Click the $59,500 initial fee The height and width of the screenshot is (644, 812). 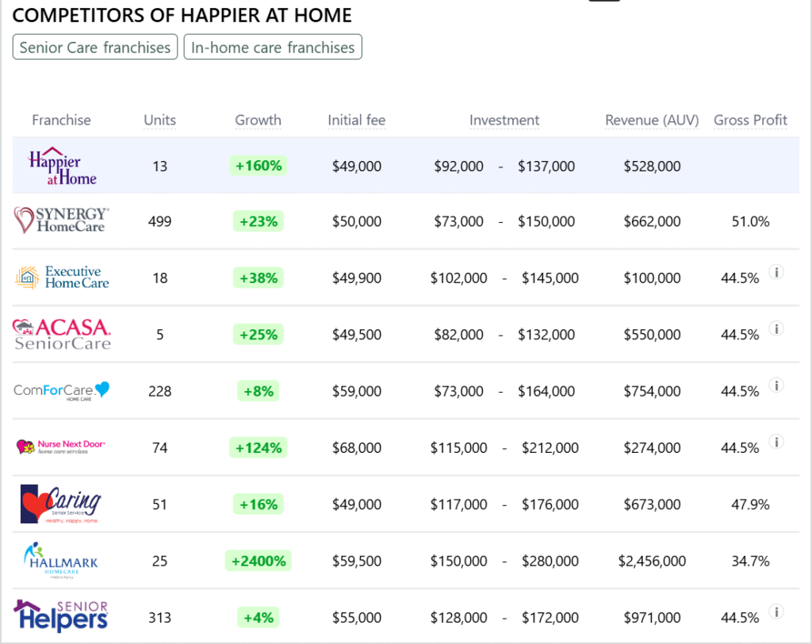coord(356,561)
